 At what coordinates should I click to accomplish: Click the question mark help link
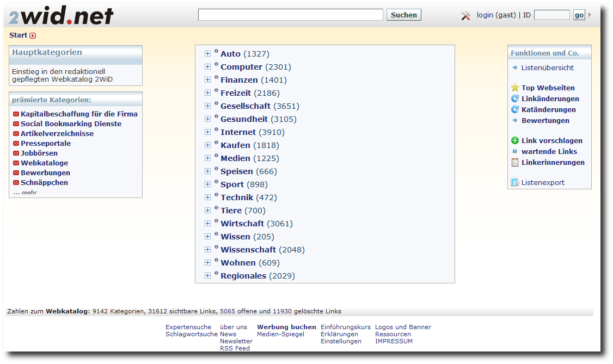(x=589, y=16)
